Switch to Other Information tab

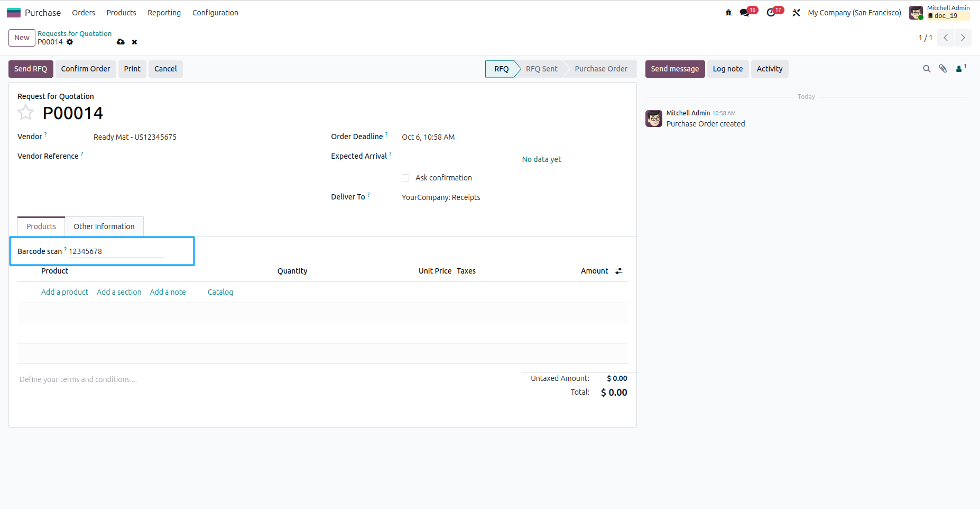(104, 226)
